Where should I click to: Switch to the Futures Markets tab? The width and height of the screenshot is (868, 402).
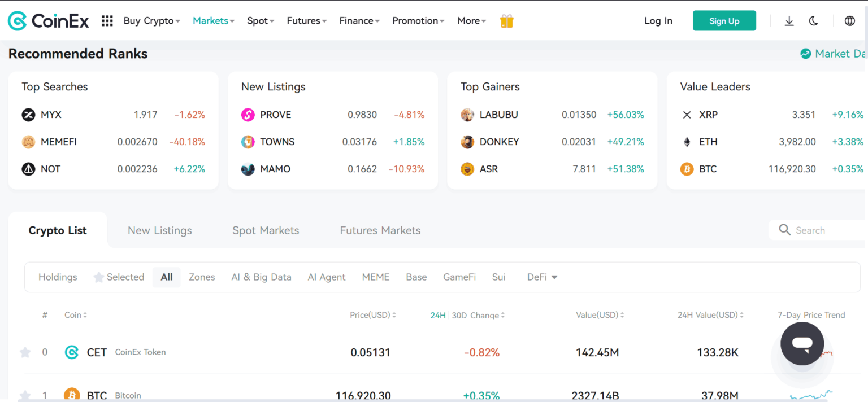(x=380, y=230)
